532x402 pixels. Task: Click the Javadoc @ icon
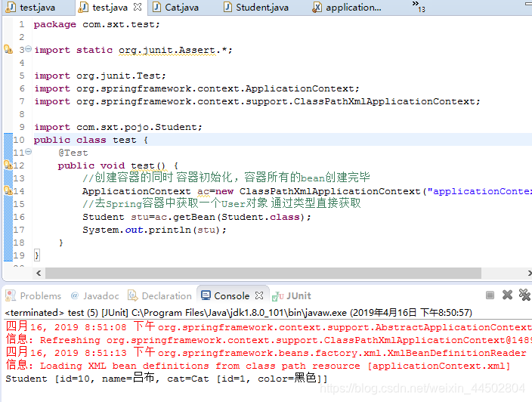[75, 295]
